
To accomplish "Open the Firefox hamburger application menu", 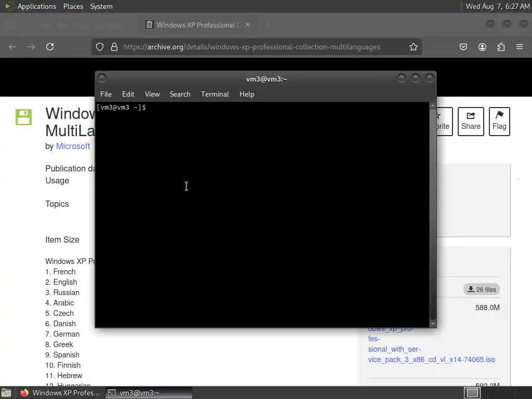I will tap(520, 47).
